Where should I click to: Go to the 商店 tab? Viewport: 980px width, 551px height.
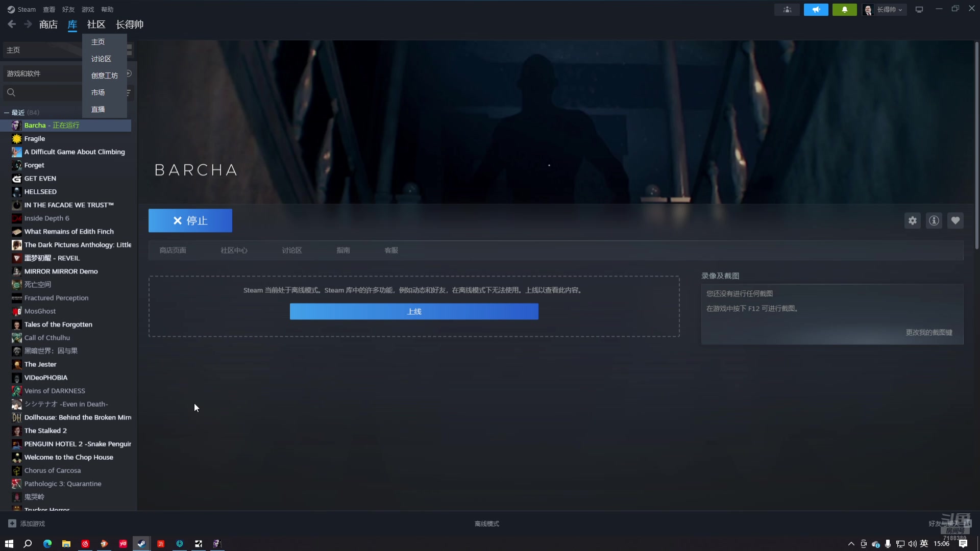(48, 24)
